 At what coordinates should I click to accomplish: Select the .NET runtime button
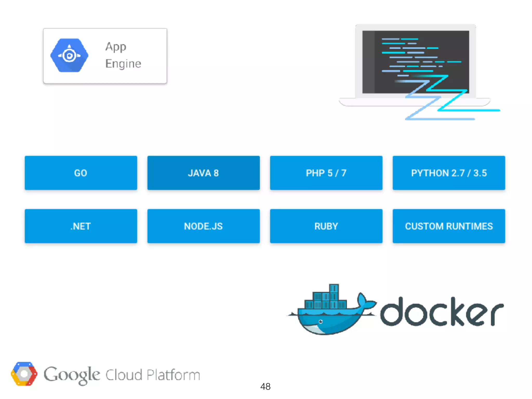81,226
